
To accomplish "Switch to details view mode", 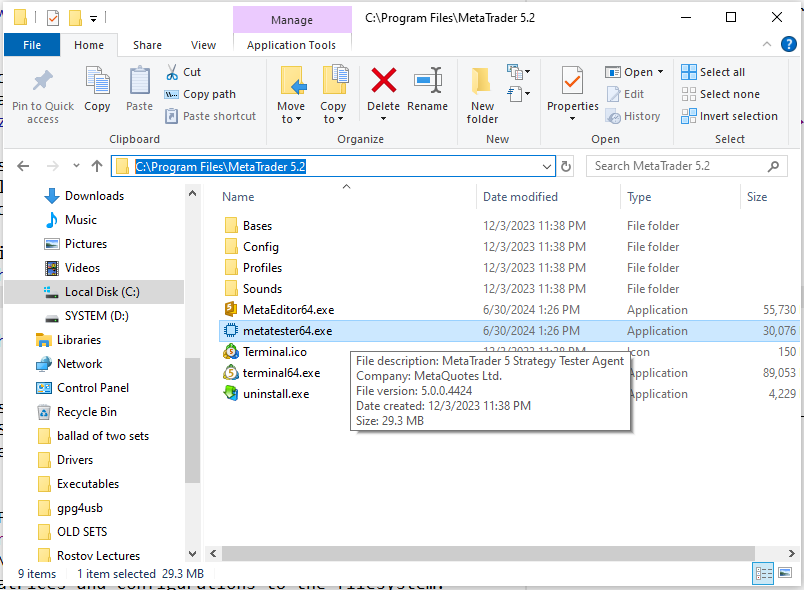I will [764, 574].
